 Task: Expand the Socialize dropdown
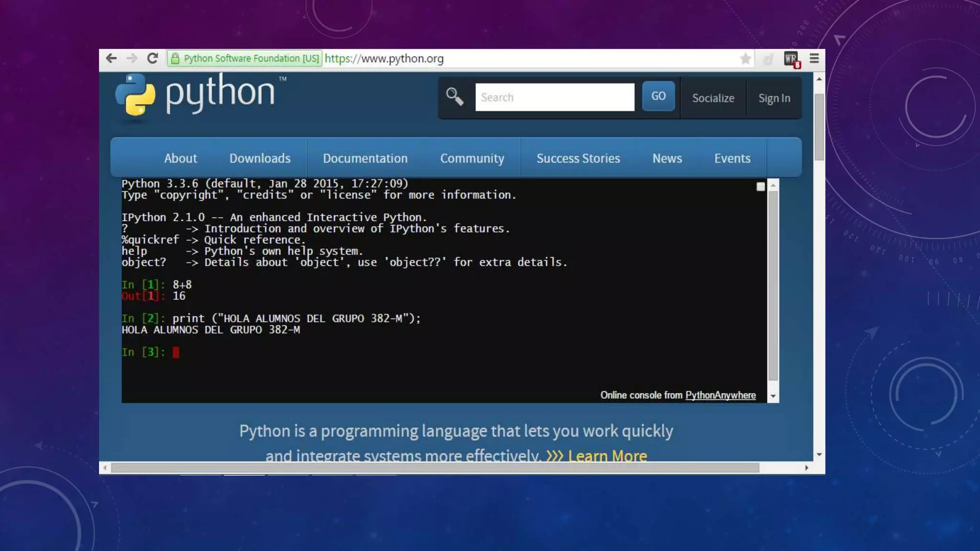tap(713, 98)
